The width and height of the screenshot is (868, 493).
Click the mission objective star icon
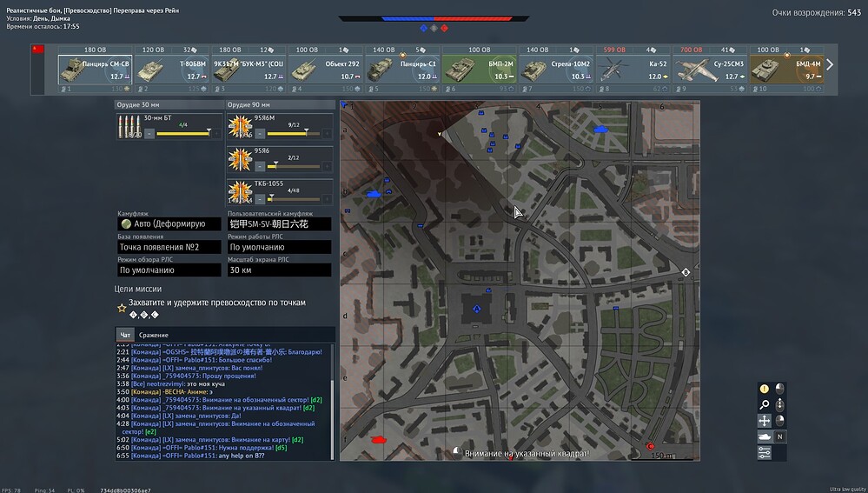(122, 308)
